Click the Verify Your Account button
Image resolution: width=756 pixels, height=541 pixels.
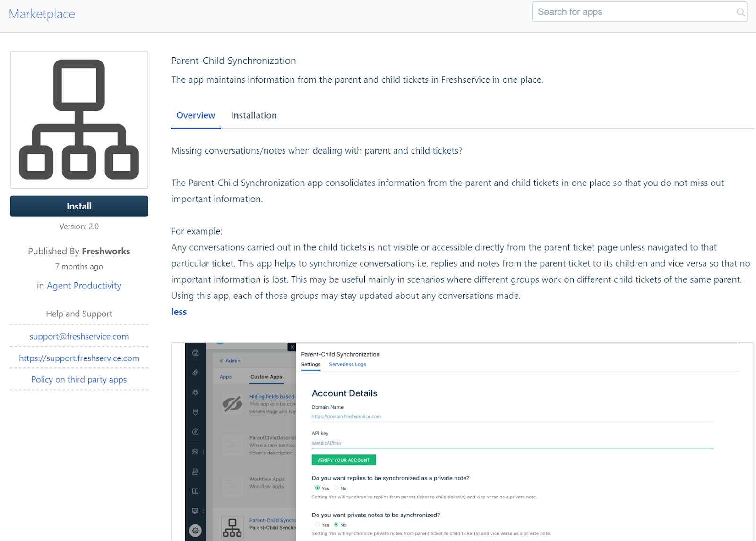(344, 460)
